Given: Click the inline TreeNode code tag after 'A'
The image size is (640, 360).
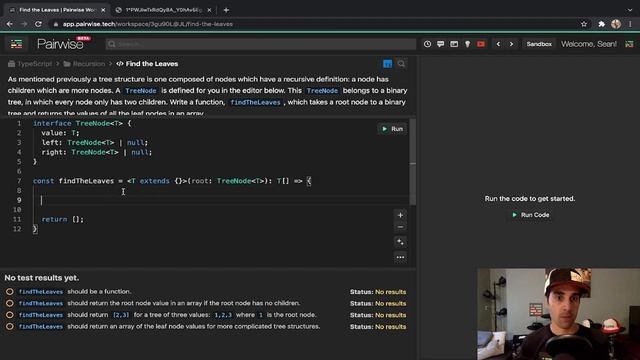Looking at the screenshot, I should coord(141,91).
